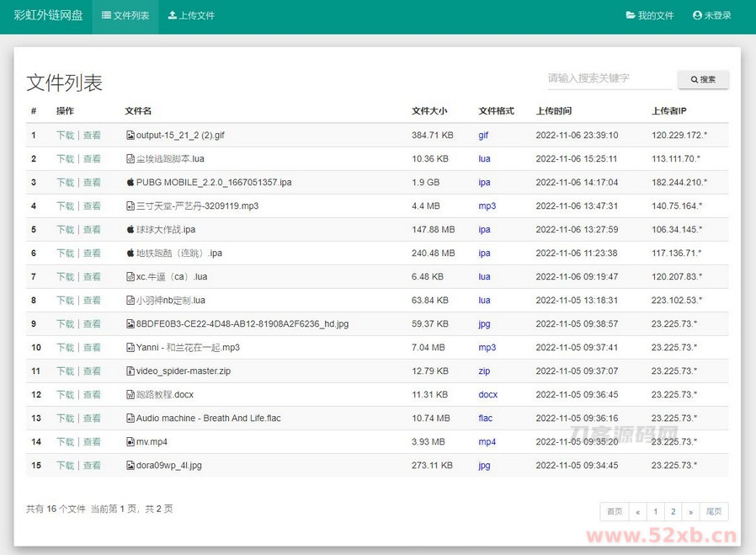
Task: Click the Apple icon beside 地铁跑酷（连跳）.ipa
Action: 130,253
